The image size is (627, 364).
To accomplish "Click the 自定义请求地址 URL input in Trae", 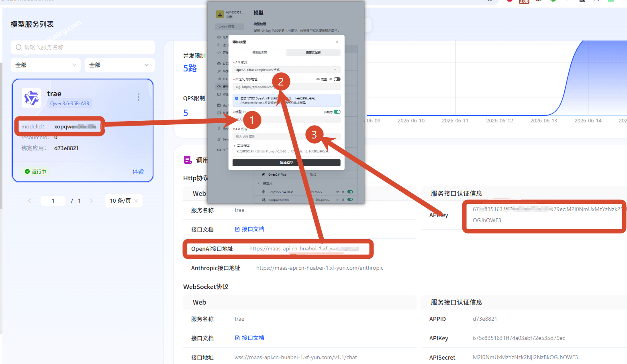I will (286, 87).
